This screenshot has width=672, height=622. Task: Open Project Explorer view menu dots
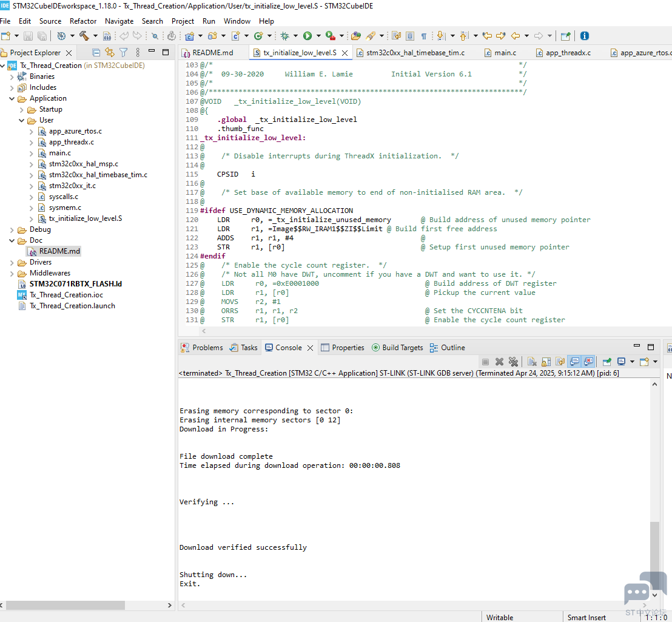point(138,53)
